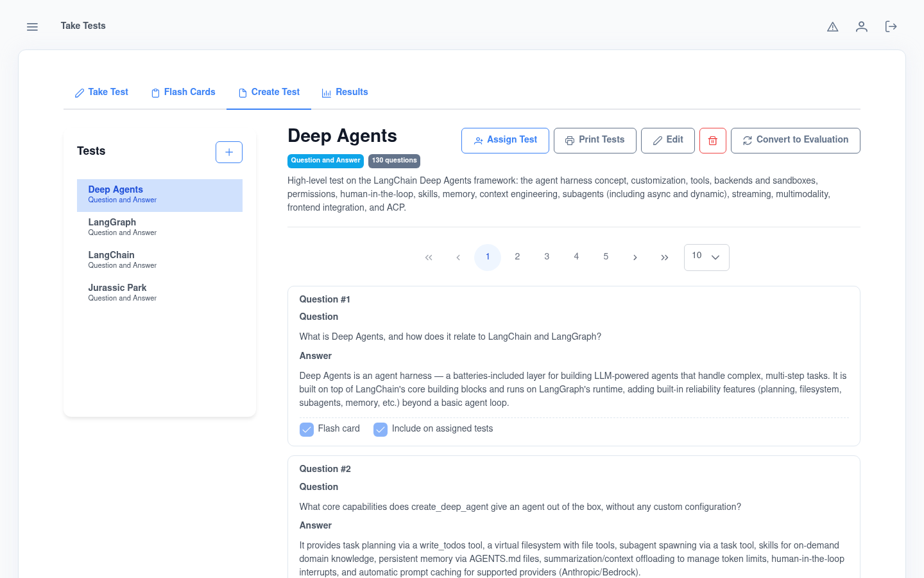The image size is (924, 578).
Task: Click the logout icon
Action: 891,26
